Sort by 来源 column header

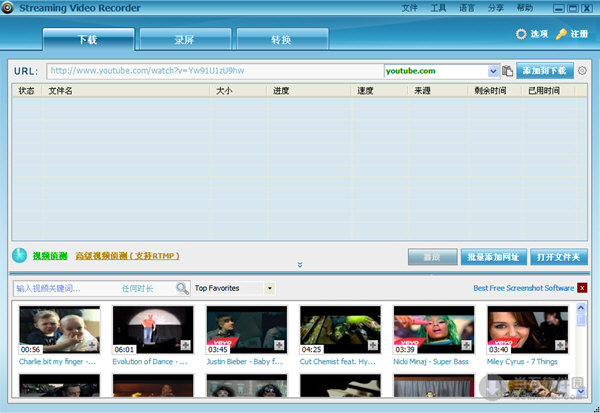coord(439,91)
